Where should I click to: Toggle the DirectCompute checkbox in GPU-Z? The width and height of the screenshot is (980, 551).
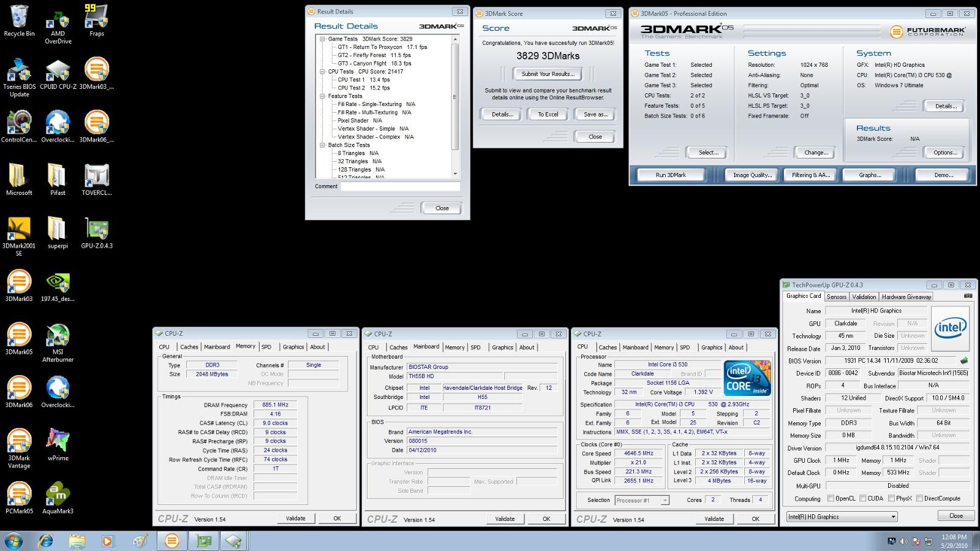click(x=919, y=498)
